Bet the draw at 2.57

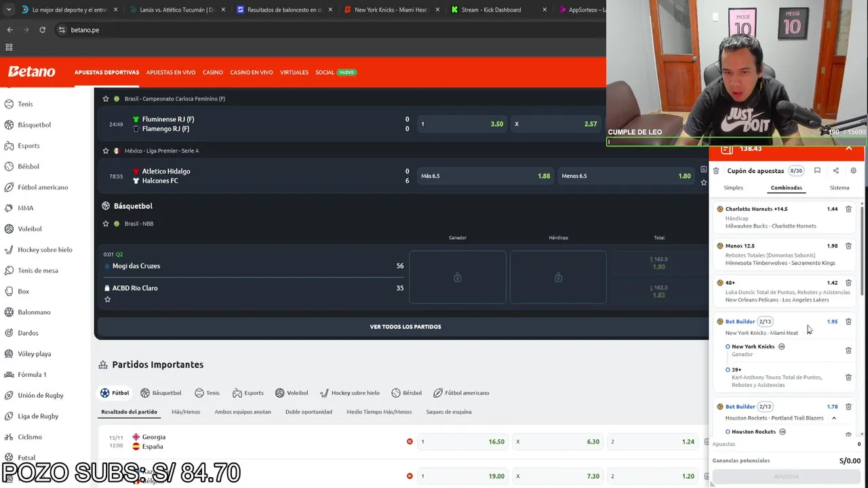556,124
